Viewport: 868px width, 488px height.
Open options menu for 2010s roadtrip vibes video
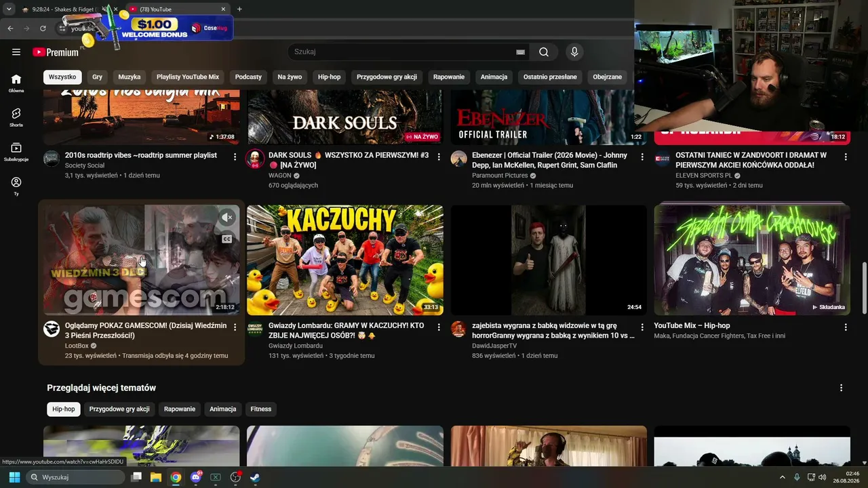[x=235, y=157]
